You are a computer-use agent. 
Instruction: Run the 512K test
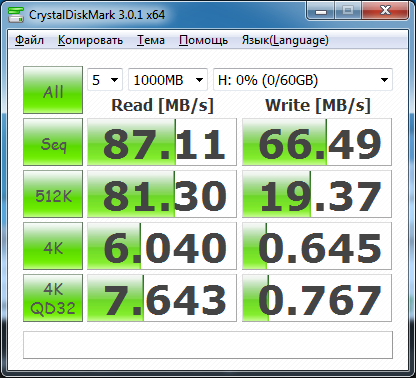coord(53,194)
